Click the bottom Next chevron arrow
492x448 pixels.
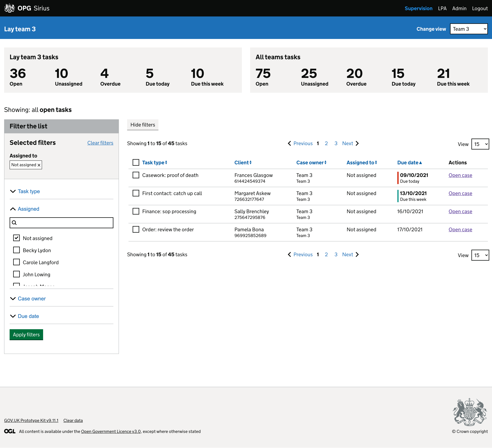[x=357, y=255]
